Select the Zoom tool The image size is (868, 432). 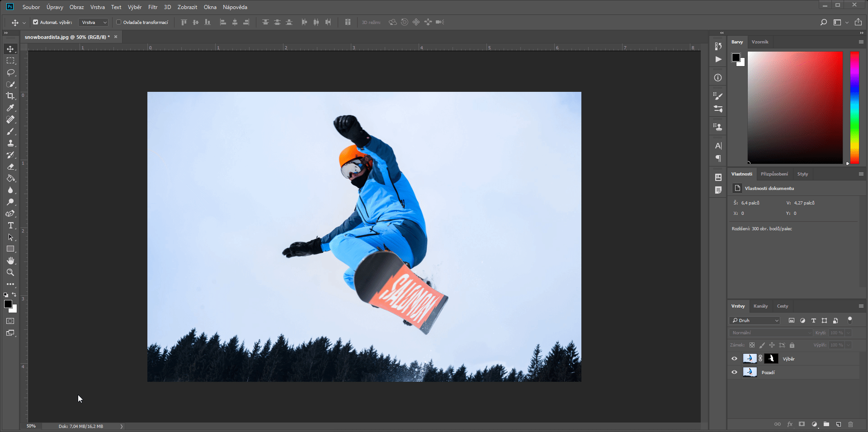click(10, 272)
